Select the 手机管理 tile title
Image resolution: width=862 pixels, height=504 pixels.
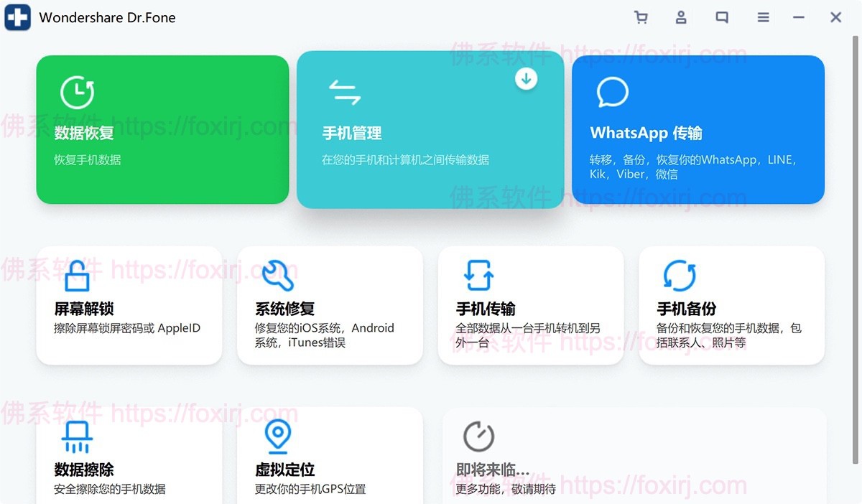click(x=351, y=134)
